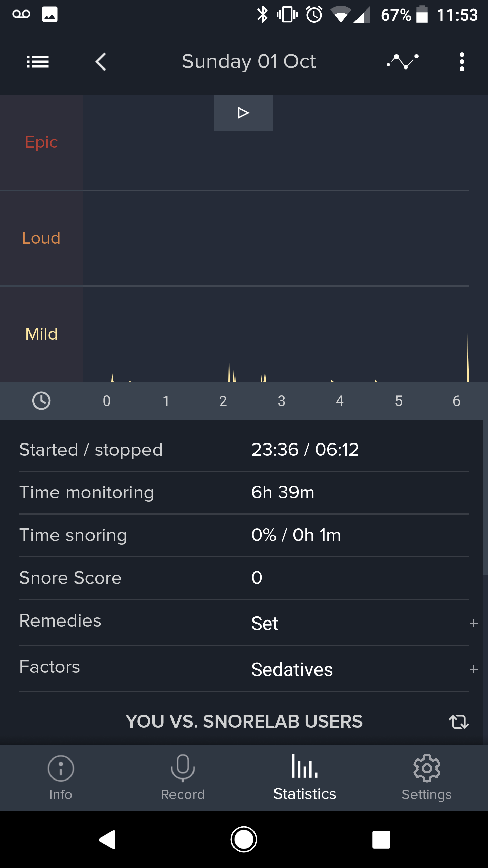This screenshot has height=868, width=488.
Task: Open the overflow options menu
Action: (462, 62)
